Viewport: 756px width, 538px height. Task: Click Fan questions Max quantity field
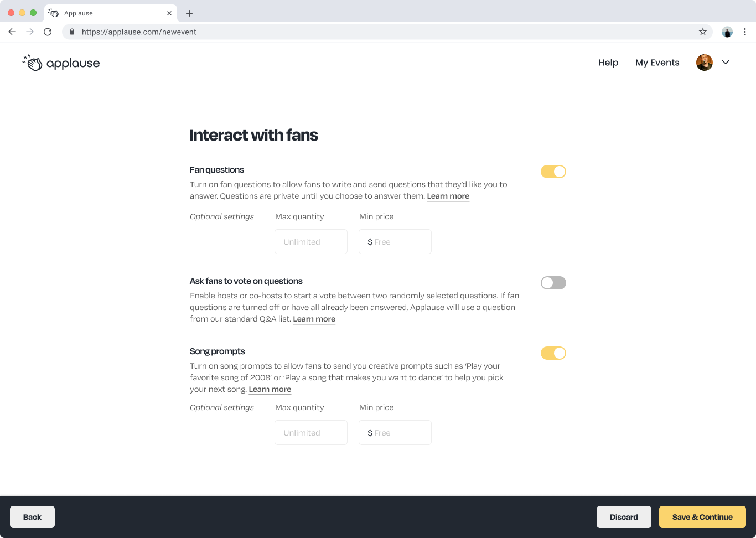point(311,242)
